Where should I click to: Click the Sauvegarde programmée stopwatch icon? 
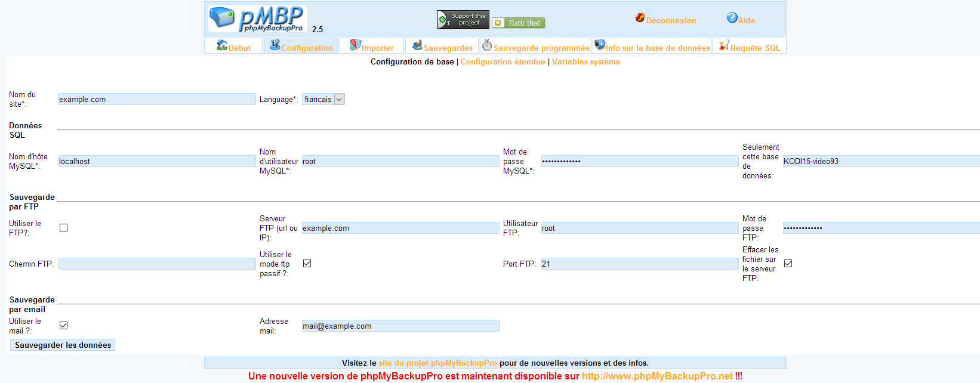point(487,45)
